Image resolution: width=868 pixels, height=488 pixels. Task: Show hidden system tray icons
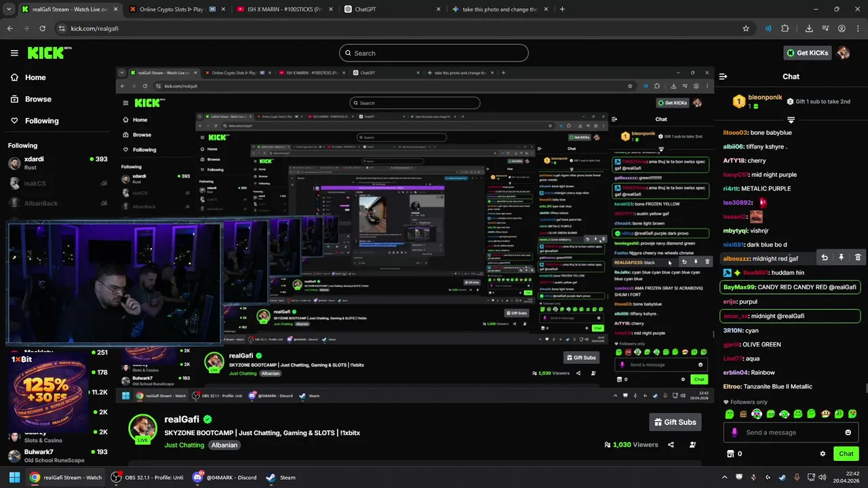pos(724,477)
